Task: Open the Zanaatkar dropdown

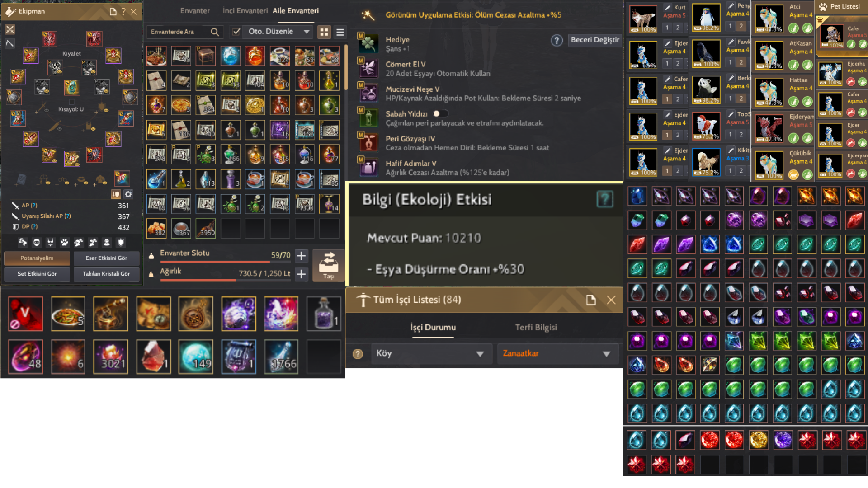Action: tap(557, 353)
